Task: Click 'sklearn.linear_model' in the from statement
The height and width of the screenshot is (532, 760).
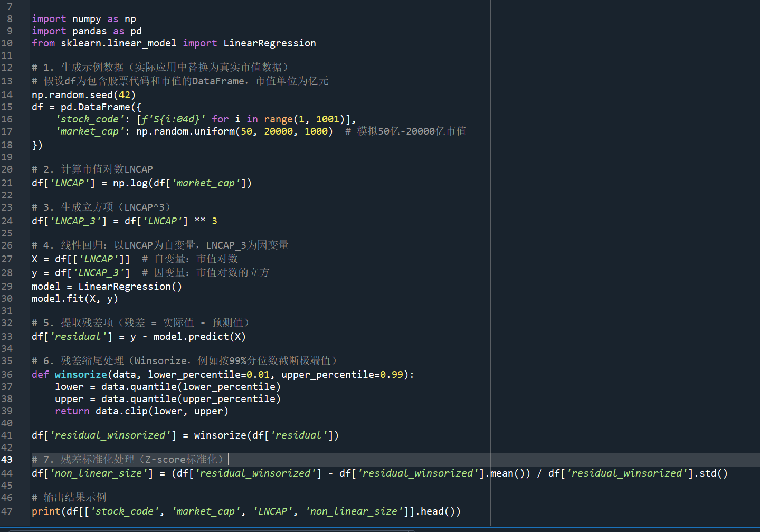Action: click(119, 43)
